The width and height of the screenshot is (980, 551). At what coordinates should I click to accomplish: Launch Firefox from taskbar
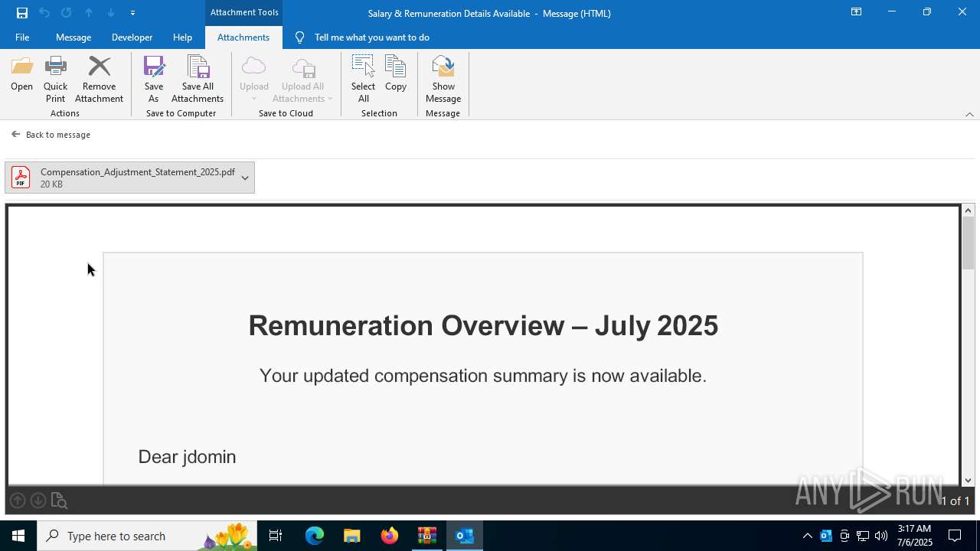[390, 536]
